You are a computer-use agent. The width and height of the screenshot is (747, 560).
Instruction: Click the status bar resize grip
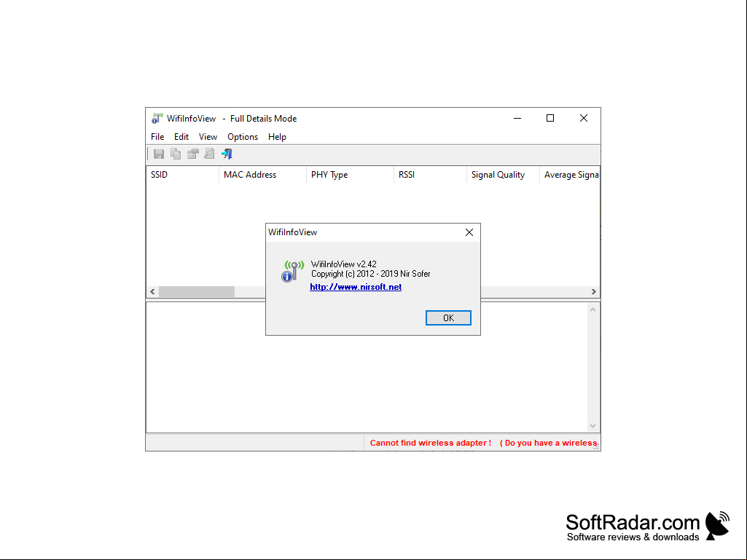[596, 446]
